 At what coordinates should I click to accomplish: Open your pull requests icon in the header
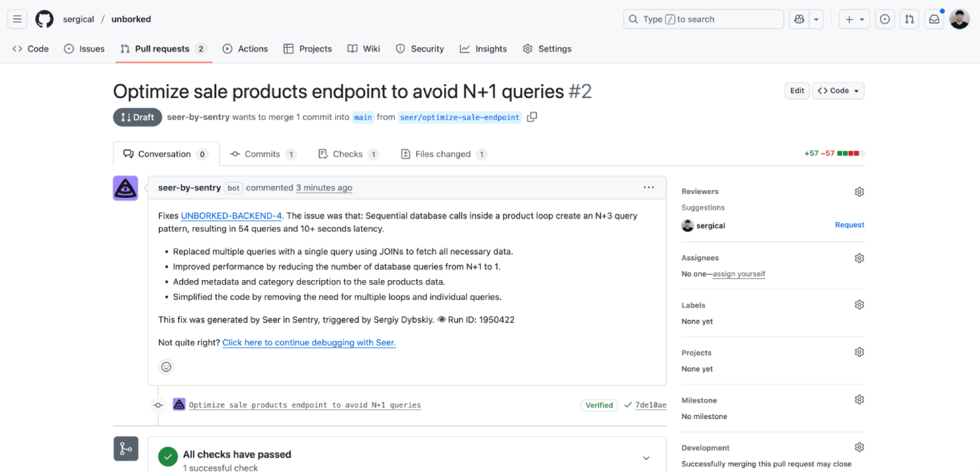tap(909, 19)
